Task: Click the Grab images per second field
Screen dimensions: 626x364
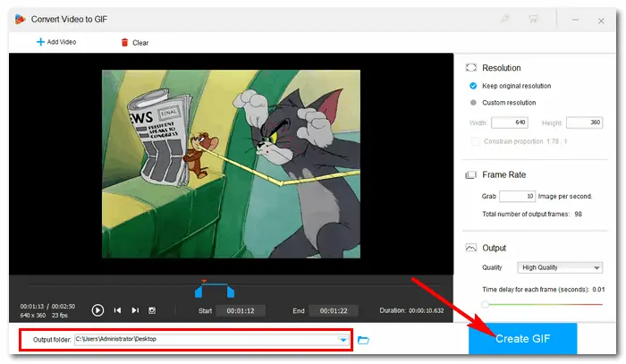Action: (x=518, y=196)
